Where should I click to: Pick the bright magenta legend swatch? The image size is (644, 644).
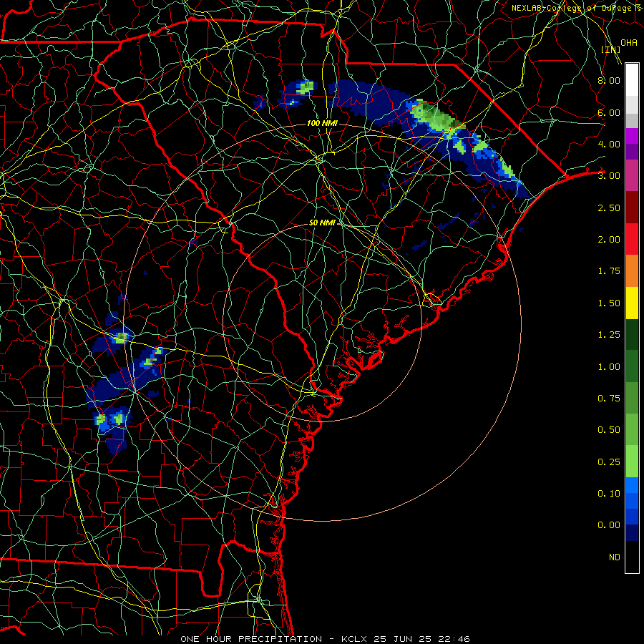click(x=632, y=136)
